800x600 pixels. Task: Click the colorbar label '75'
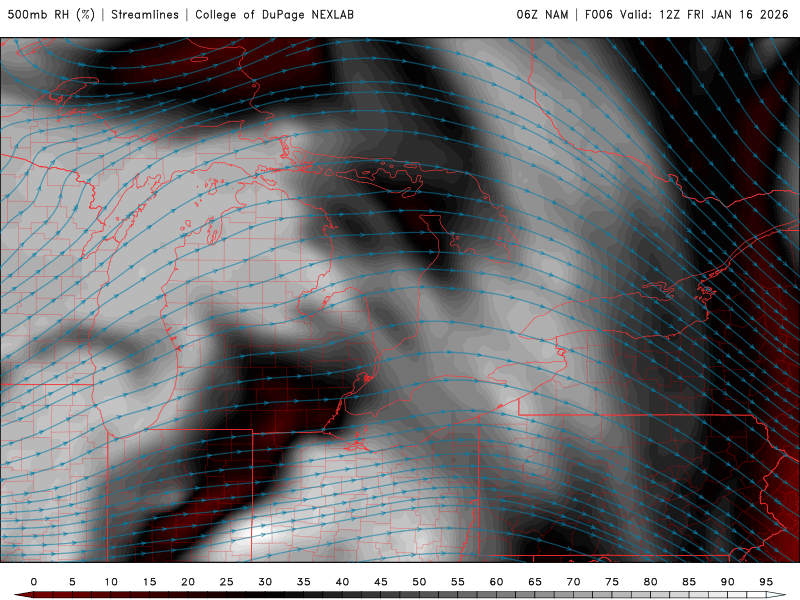[612, 582]
